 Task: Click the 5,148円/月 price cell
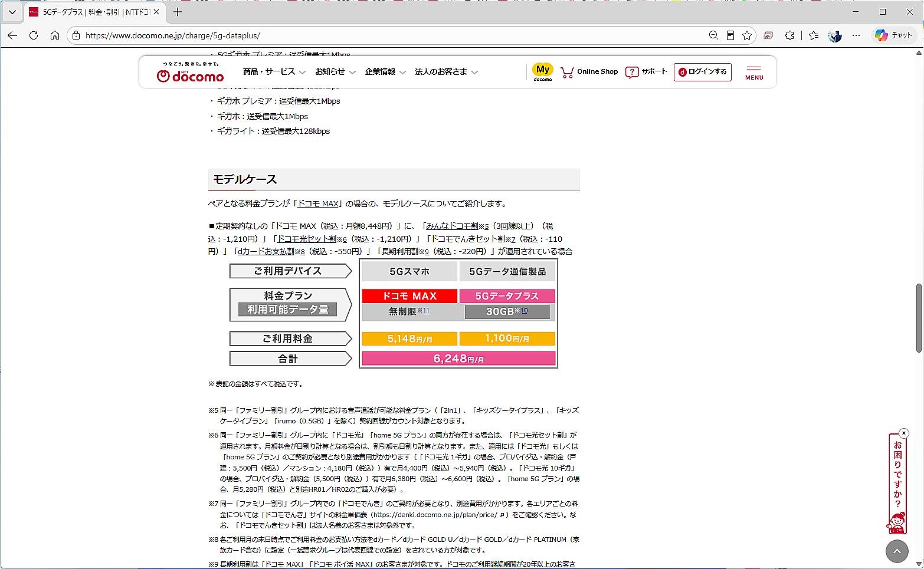409,338
